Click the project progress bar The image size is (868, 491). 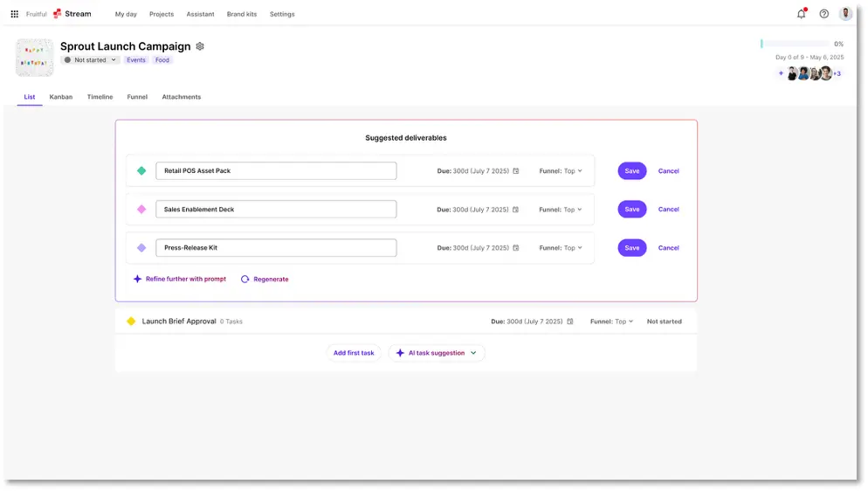coord(795,44)
